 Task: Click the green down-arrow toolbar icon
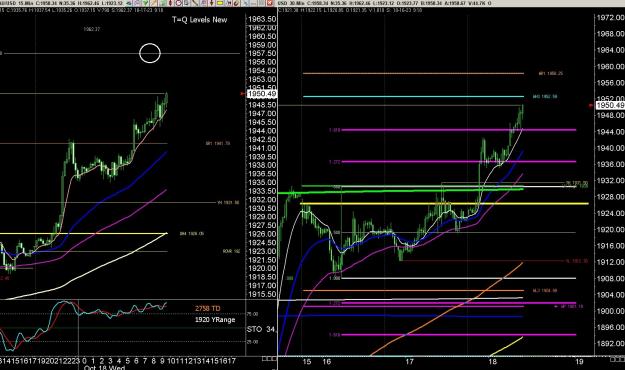click(x=145, y=3)
